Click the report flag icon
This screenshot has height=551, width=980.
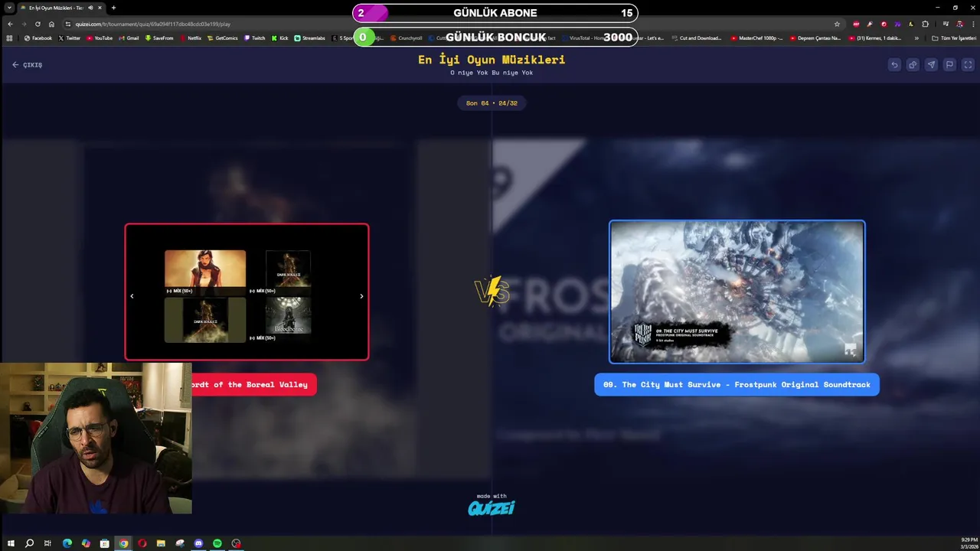(949, 65)
